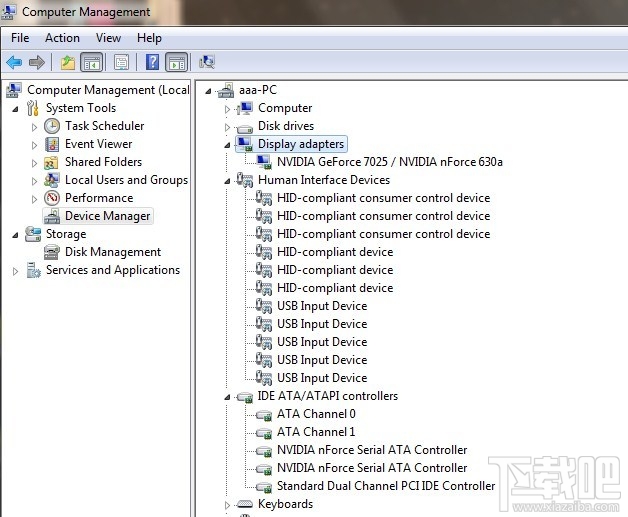
Task: Expand the Task Scheduler node
Action: (34, 127)
